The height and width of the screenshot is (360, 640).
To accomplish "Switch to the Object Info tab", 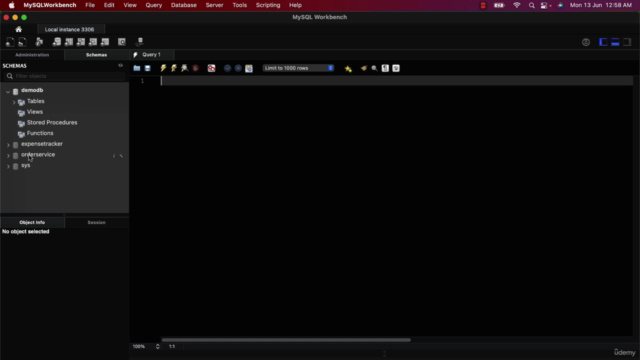I will coord(32,222).
